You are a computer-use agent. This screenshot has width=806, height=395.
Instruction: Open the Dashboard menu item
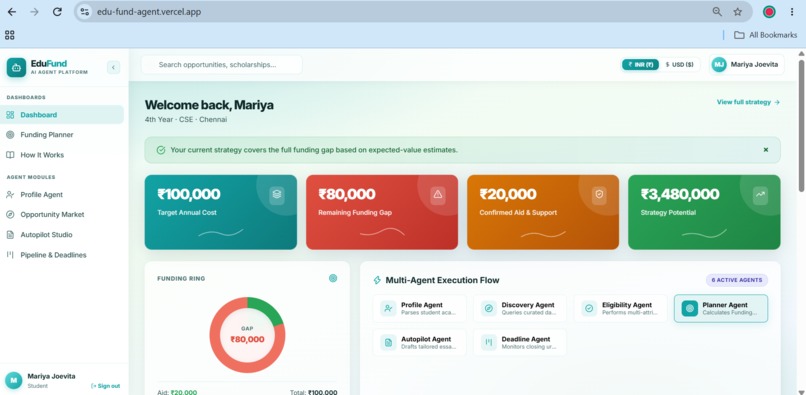[x=62, y=115]
